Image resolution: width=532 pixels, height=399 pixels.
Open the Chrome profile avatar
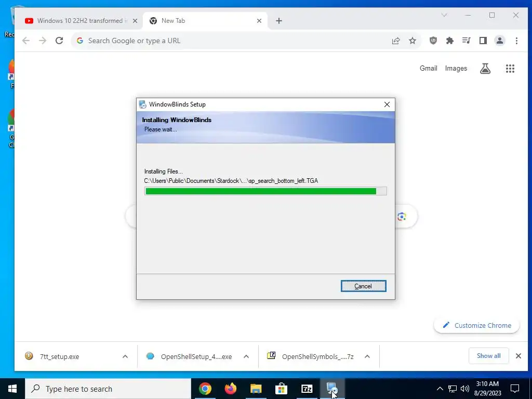point(500,41)
